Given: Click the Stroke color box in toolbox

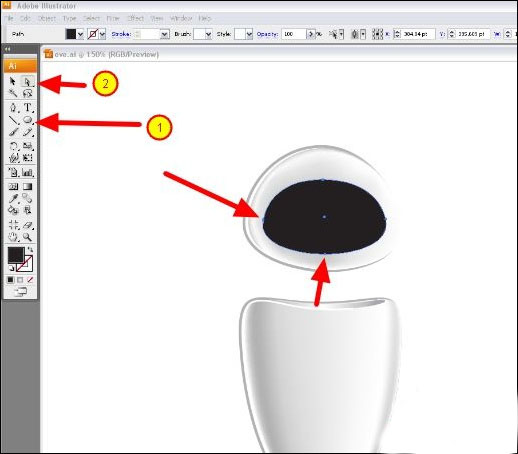Looking at the screenshot, I should click(x=27, y=266).
